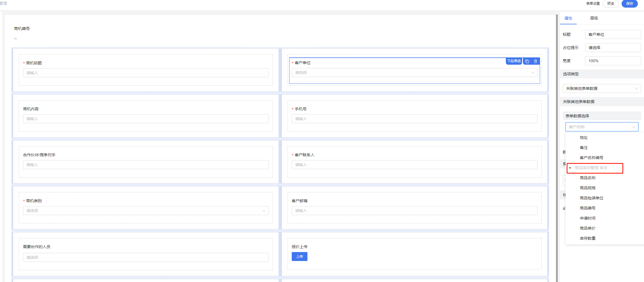
Task: Select 商品包装单位 option
Action: point(591,198)
